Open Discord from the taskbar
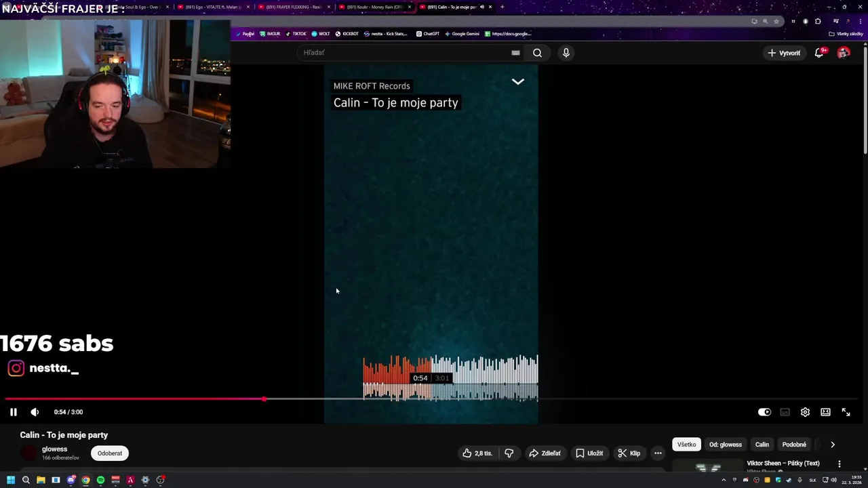 (x=71, y=480)
